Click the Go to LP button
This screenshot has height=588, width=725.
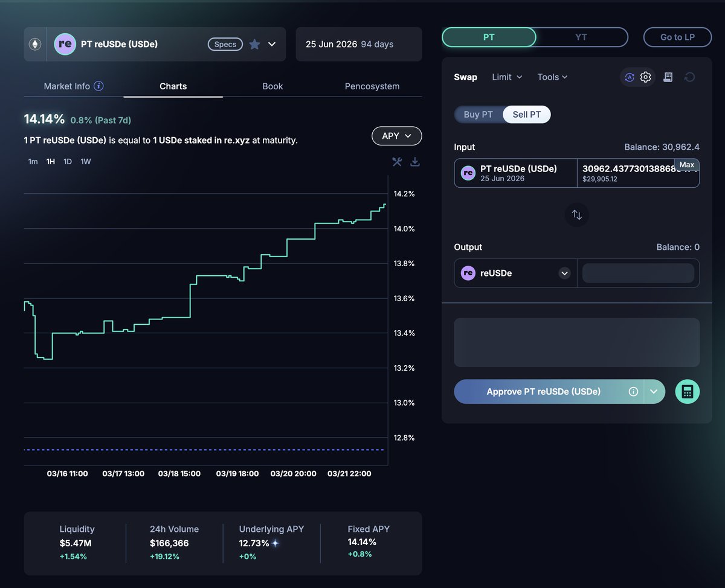tap(677, 37)
